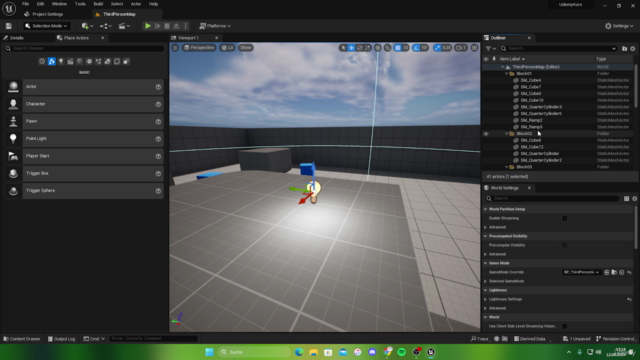This screenshot has height=360, width=640.
Task: Toggle grid snapping in viewport
Action: click(x=398, y=48)
